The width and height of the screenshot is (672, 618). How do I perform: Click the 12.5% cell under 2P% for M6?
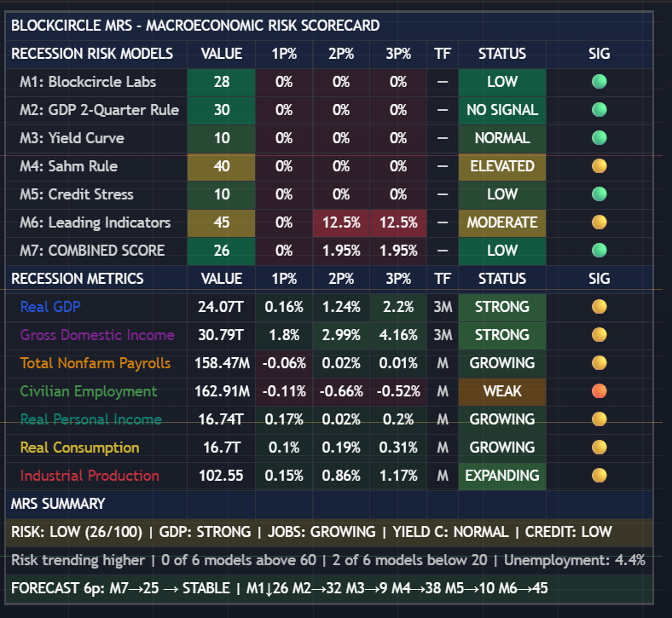point(341,222)
